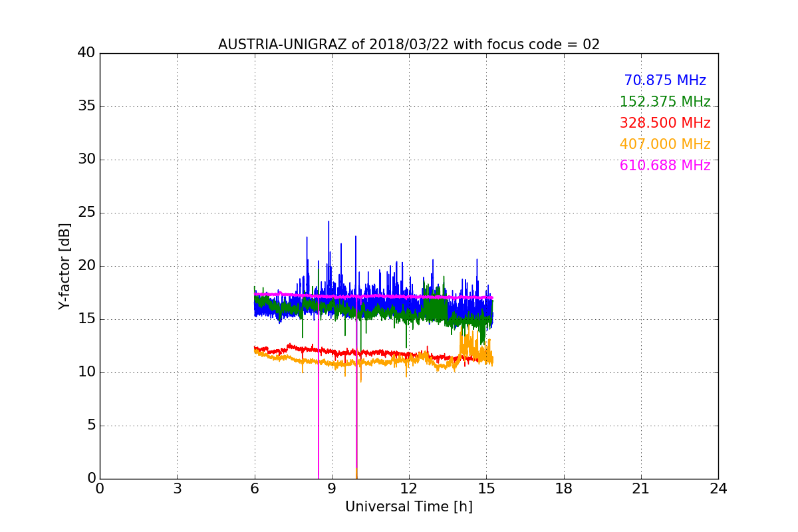Select the 407.000 MHz legend label
The image size is (798, 532).
coord(665,144)
